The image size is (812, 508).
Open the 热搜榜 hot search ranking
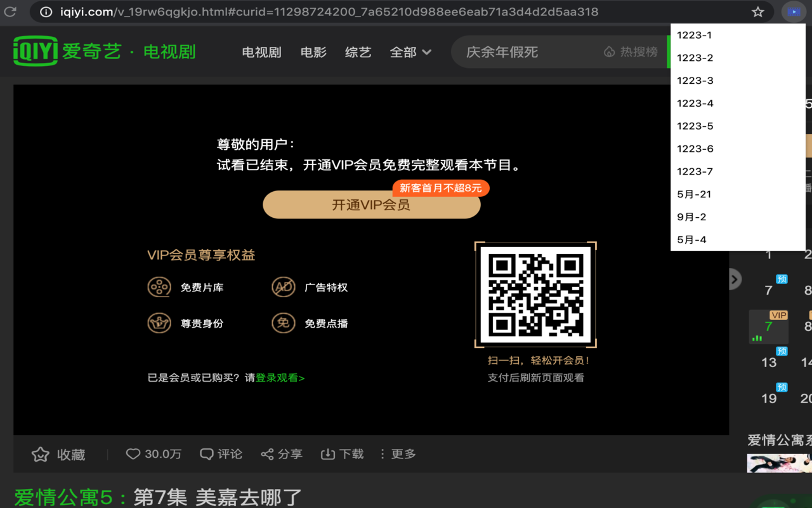631,52
